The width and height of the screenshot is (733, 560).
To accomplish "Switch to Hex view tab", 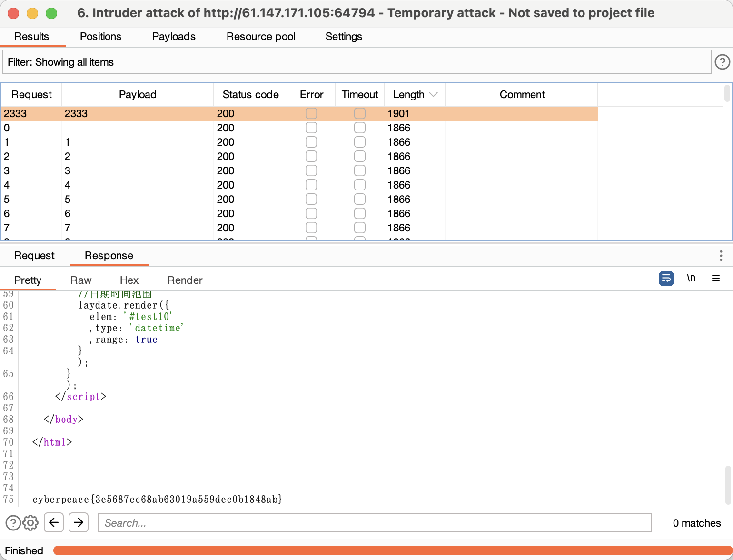I will (129, 280).
